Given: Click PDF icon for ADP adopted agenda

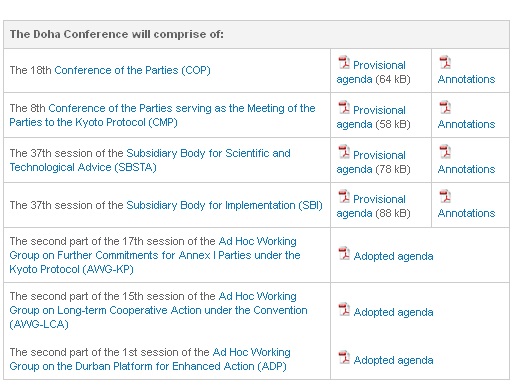Looking at the screenshot, I should click(x=344, y=357).
